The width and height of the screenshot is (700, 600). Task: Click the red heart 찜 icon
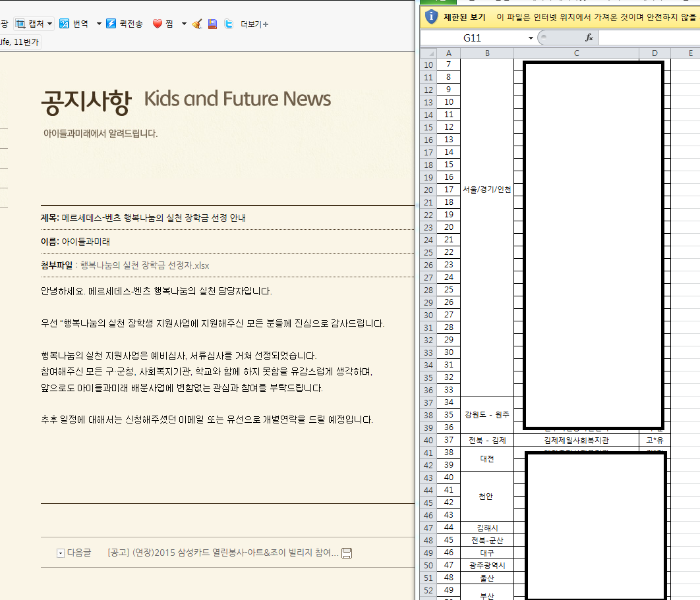pos(157,24)
